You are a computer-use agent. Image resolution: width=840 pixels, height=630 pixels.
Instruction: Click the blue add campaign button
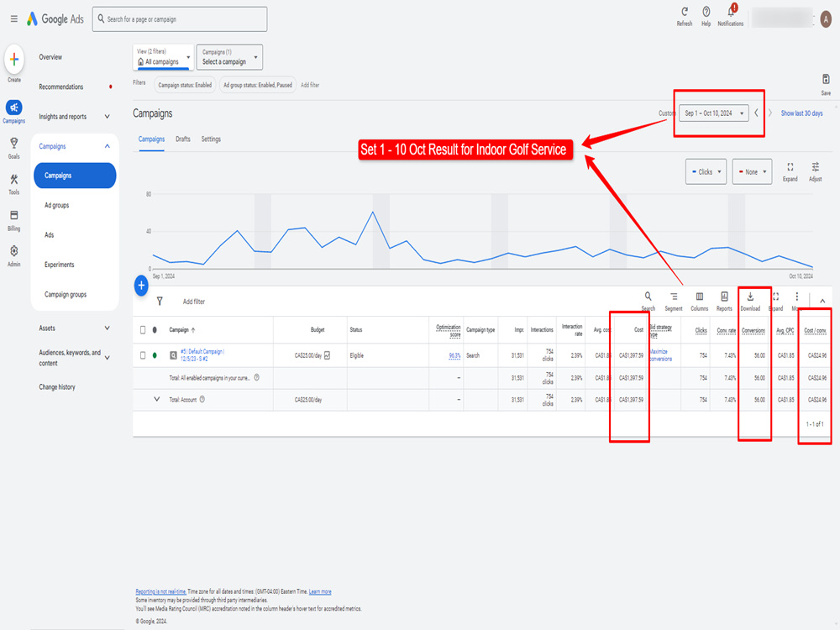pos(141,286)
